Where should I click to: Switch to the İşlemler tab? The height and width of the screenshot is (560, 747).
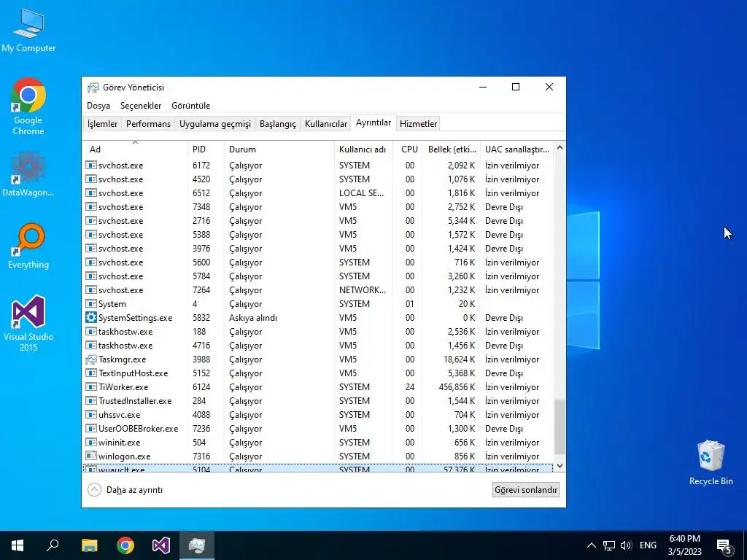click(x=102, y=124)
